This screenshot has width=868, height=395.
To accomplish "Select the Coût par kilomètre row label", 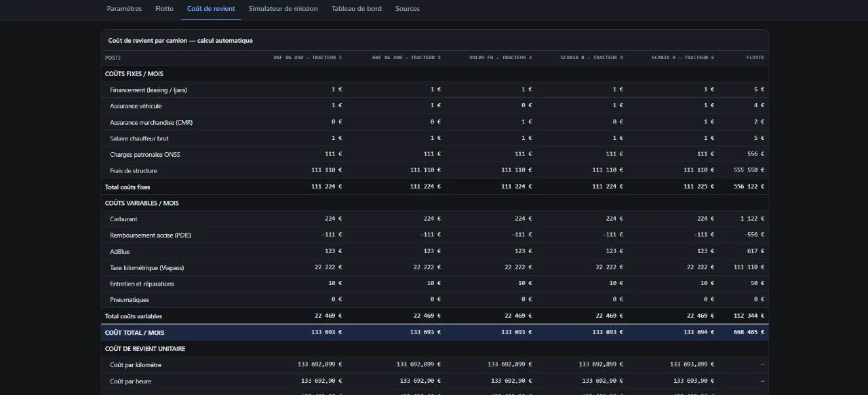I will coord(136,365).
